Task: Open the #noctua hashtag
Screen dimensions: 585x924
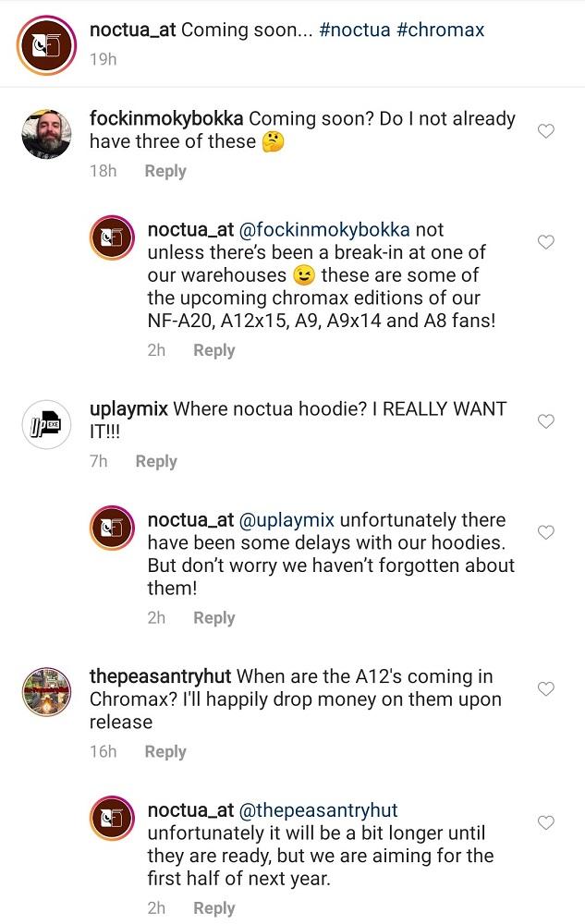Action: coord(355,30)
